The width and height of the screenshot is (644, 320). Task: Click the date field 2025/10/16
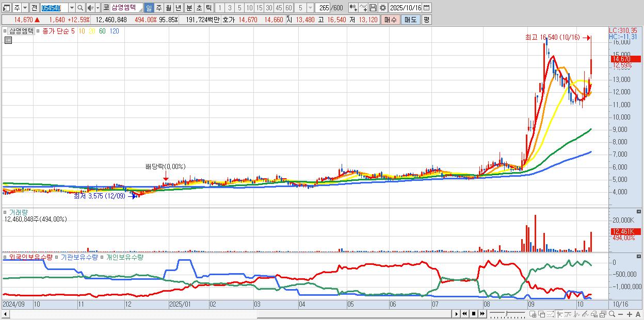pyautogui.click(x=406, y=8)
